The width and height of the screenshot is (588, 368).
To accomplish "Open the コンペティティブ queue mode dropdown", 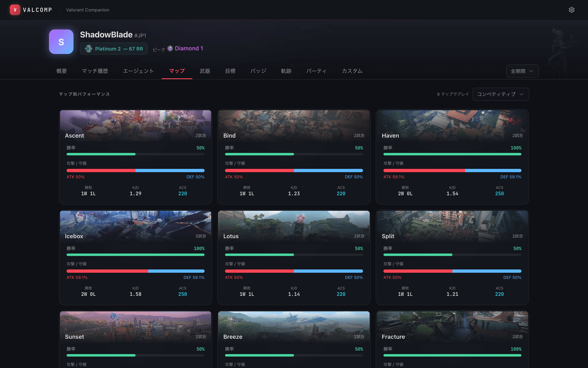I will coord(501,94).
